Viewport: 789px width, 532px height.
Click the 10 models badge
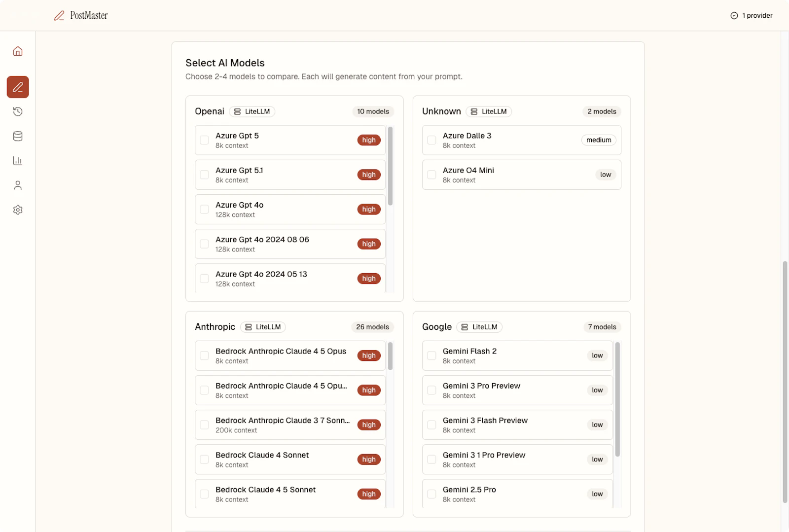[373, 111]
